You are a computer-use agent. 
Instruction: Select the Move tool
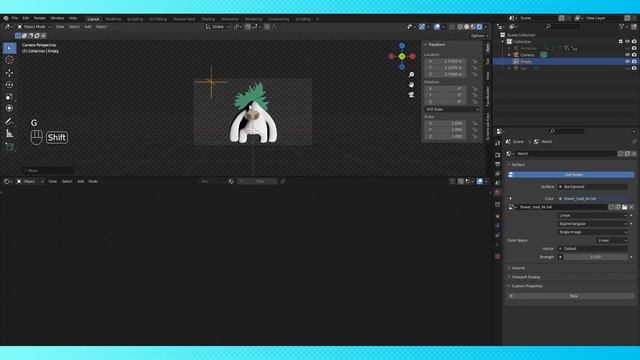point(9,73)
